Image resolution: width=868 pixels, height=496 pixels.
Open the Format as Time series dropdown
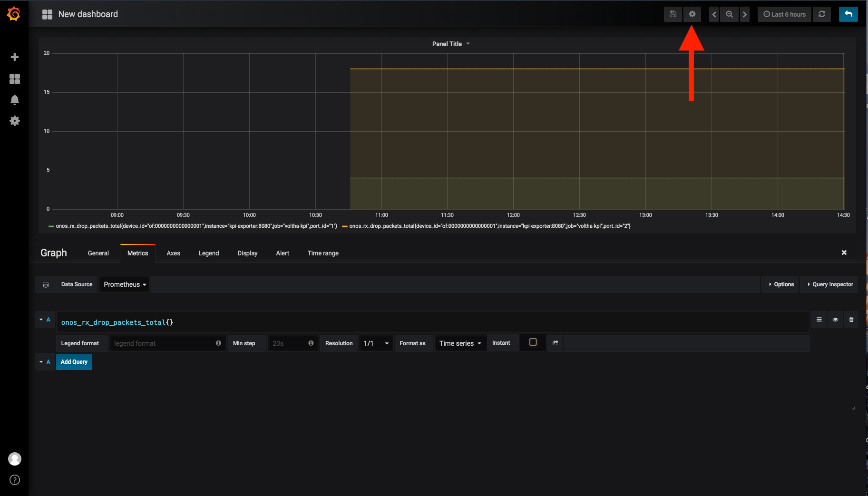click(x=460, y=343)
